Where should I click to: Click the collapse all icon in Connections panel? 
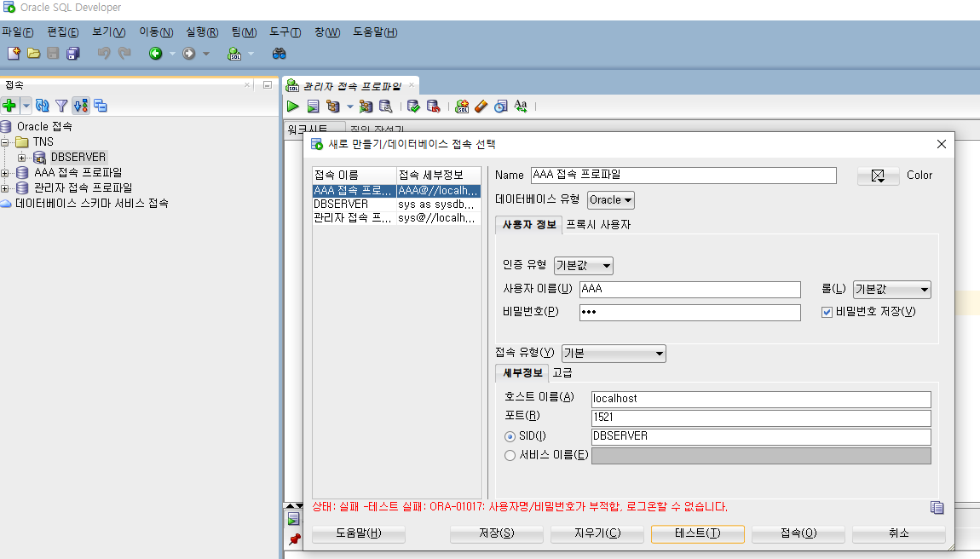100,106
